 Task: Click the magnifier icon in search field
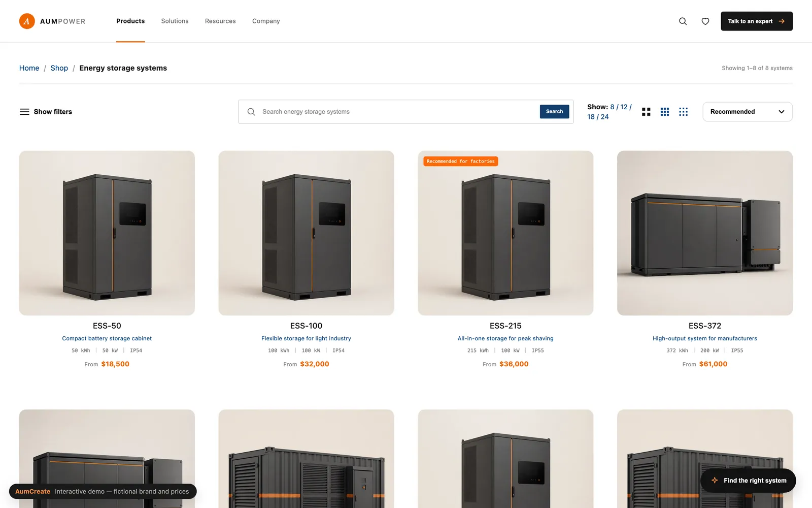click(251, 112)
